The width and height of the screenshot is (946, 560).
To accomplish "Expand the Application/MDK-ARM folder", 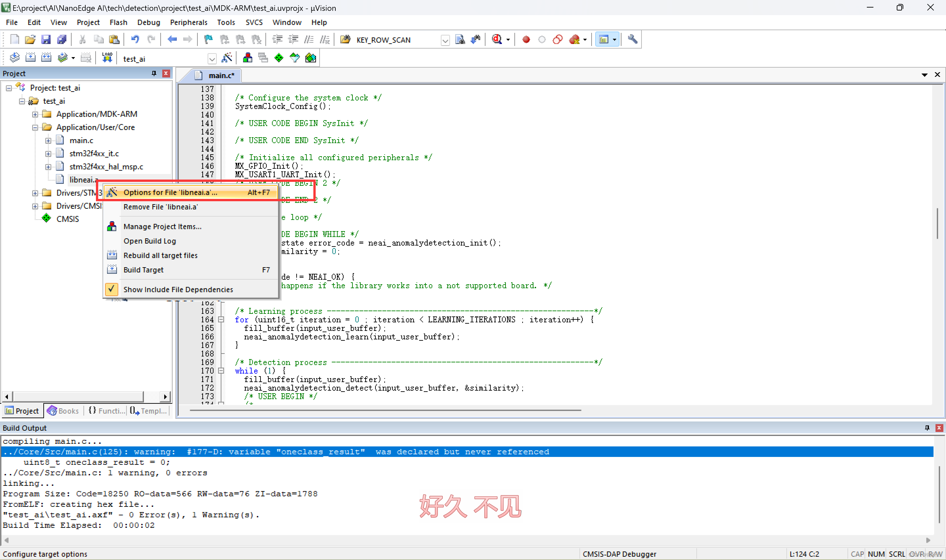I will tap(35, 114).
